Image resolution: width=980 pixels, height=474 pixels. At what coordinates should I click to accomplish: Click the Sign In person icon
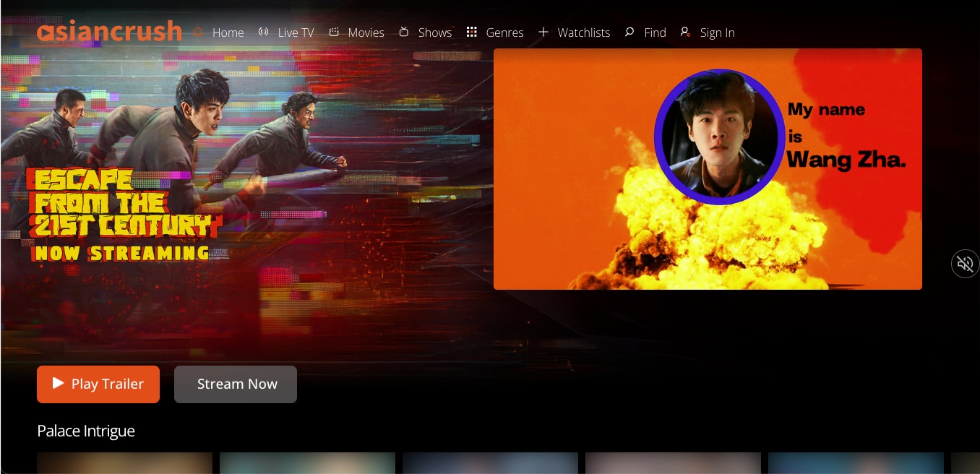(x=685, y=33)
